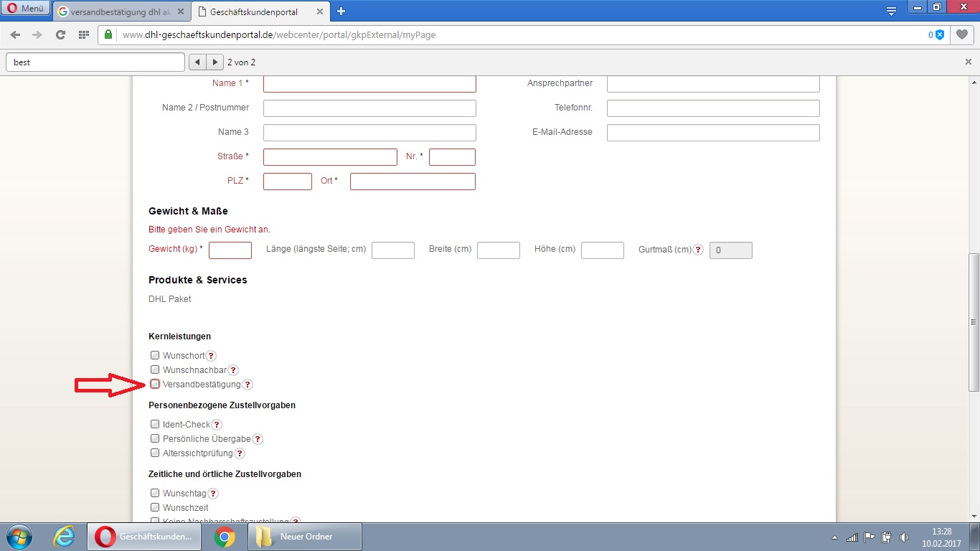Viewport: 980px width, 551px height.
Task: Focus the Länge (längste Seite) field
Action: pyautogui.click(x=393, y=250)
